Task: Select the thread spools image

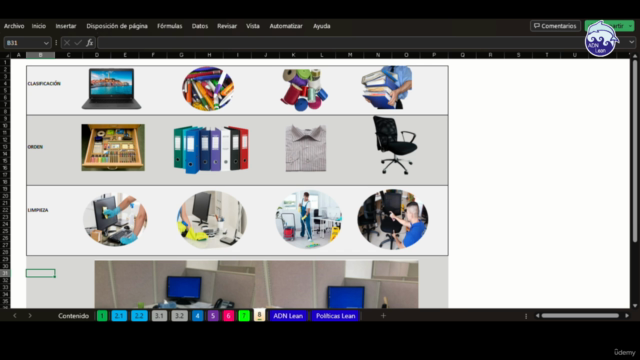Action: click(304, 90)
